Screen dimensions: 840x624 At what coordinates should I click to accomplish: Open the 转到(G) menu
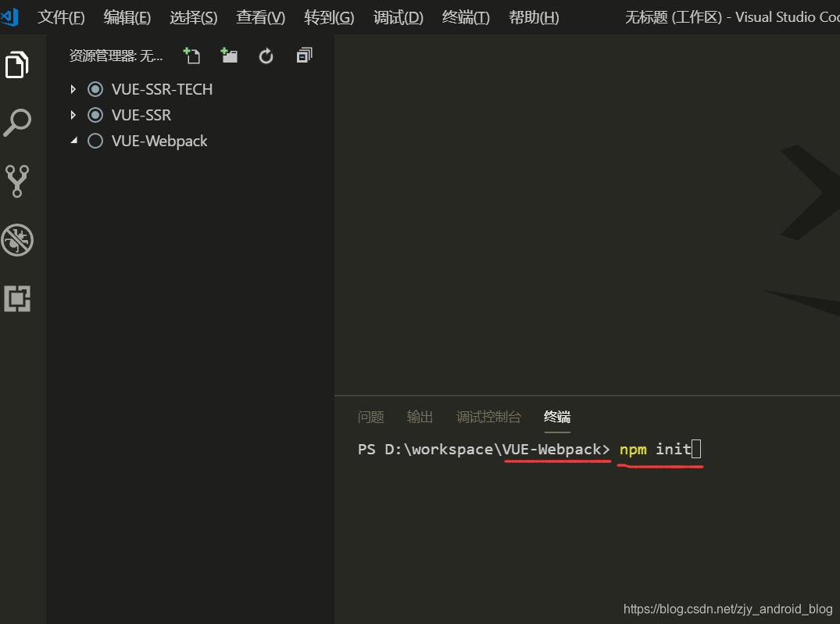pos(329,17)
